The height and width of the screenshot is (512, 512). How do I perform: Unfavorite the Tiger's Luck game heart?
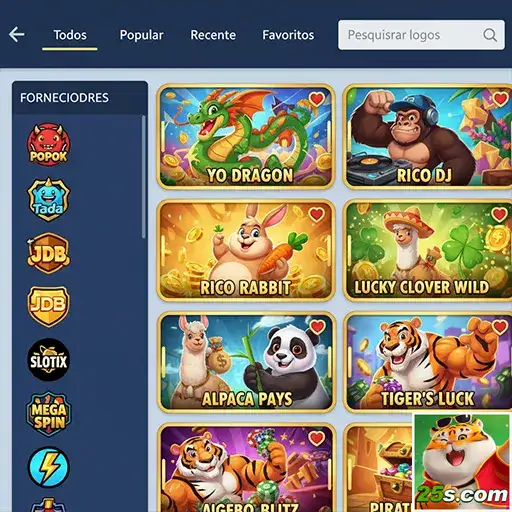pos(500,327)
